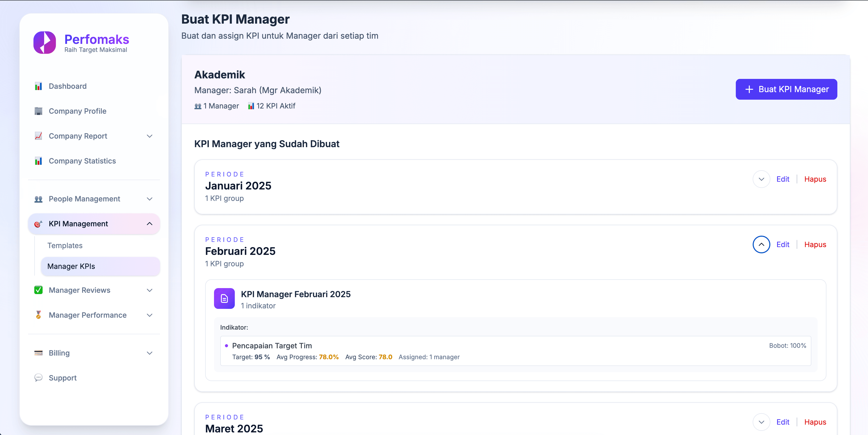Expand Company Report submenu chevron
Image resolution: width=868 pixels, height=435 pixels.
[x=150, y=136]
